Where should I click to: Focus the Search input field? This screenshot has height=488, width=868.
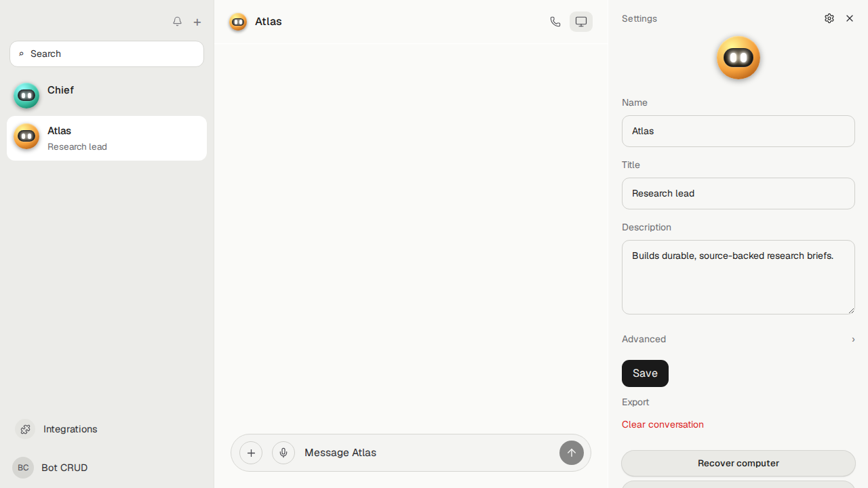pos(106,54)
